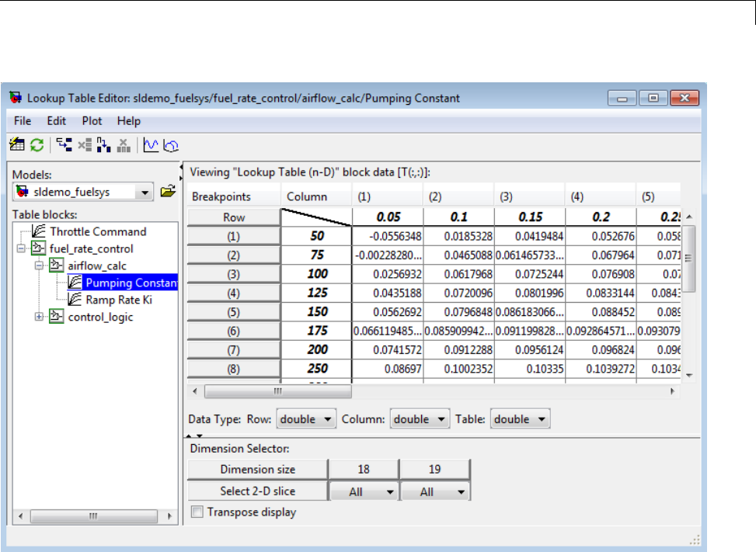Open the linear plot icon
756x552 pixels.
[150, 144]
